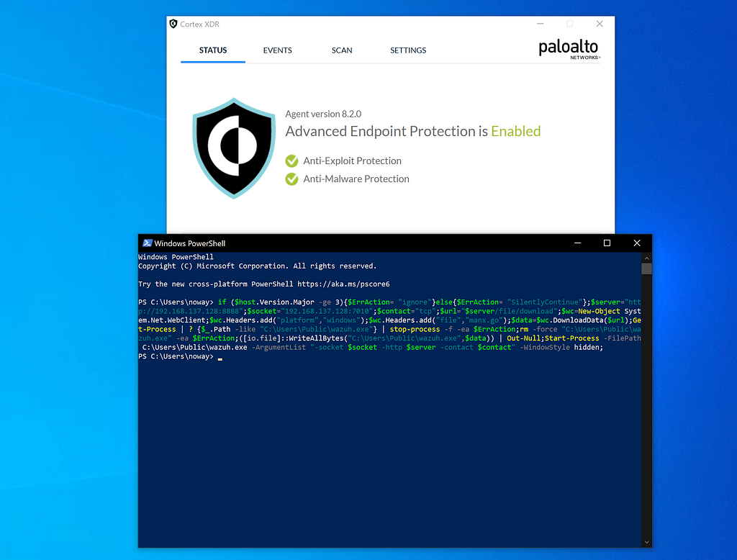
Task: Minimize the Cortex XDR window
Action: coord(541,24)
